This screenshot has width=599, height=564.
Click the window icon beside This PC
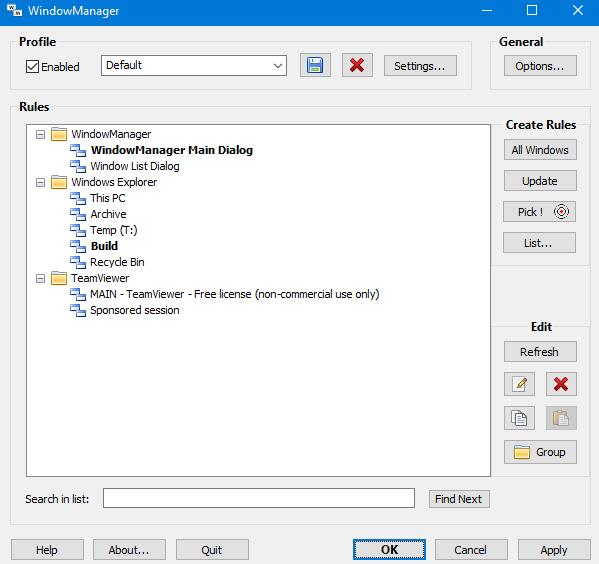click(78, 198)
